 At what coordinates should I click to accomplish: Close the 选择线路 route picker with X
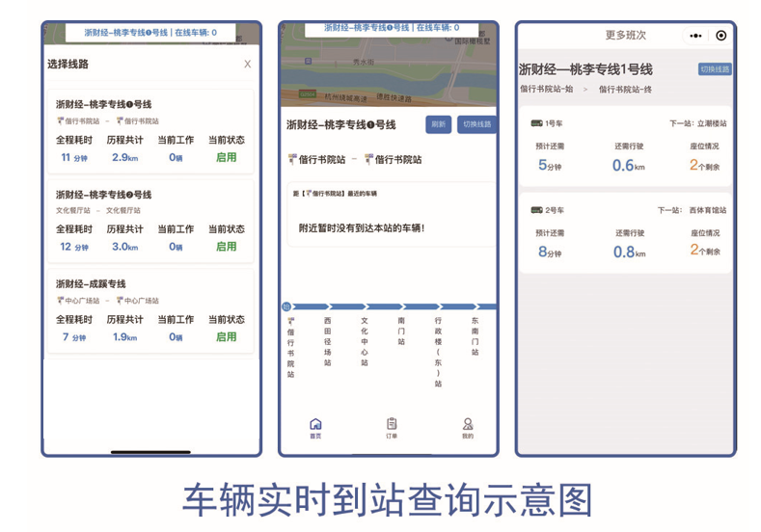[247, 65]
